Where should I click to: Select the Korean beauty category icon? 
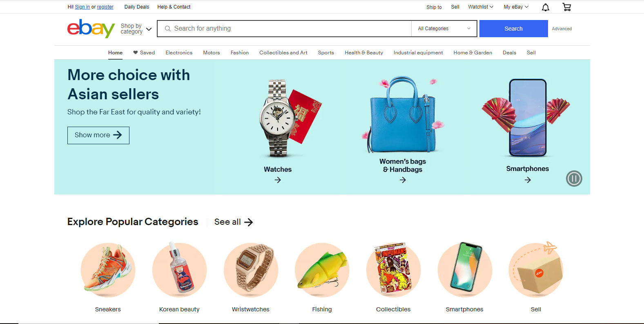tap(179, 270)
